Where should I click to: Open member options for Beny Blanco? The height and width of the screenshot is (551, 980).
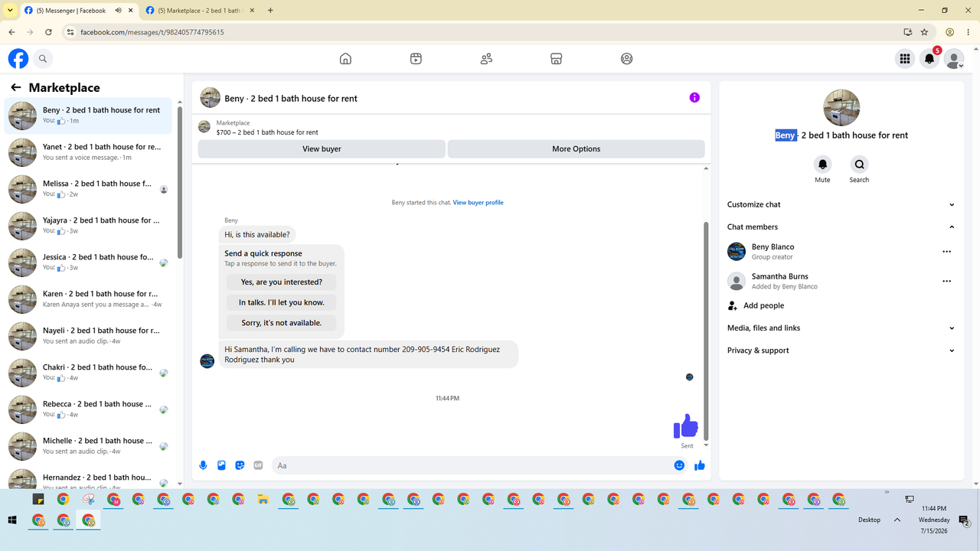tap(946, 252)
